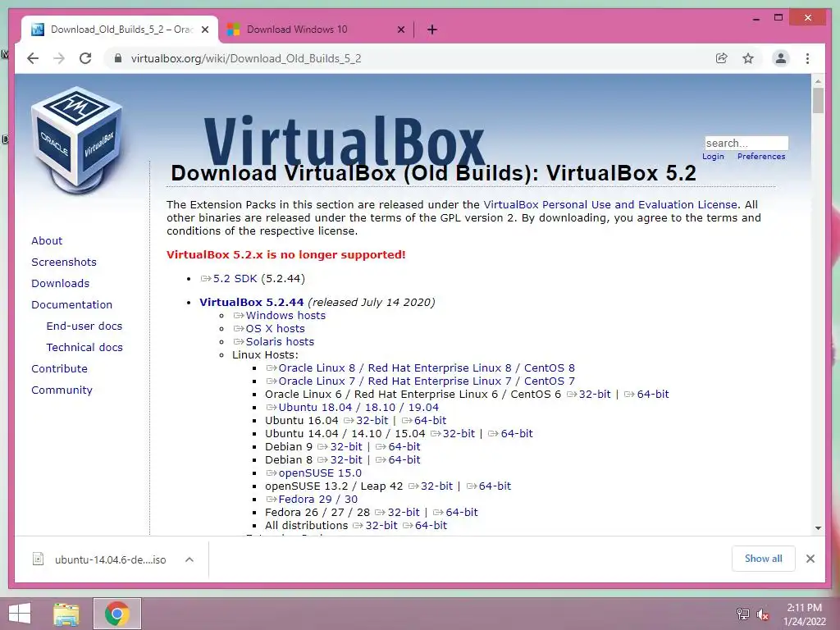Open VirtualBox Personal Use and Evaluation License link
Image resolution: width=840 pixels, height=630 pixels.
coord(610,204)
